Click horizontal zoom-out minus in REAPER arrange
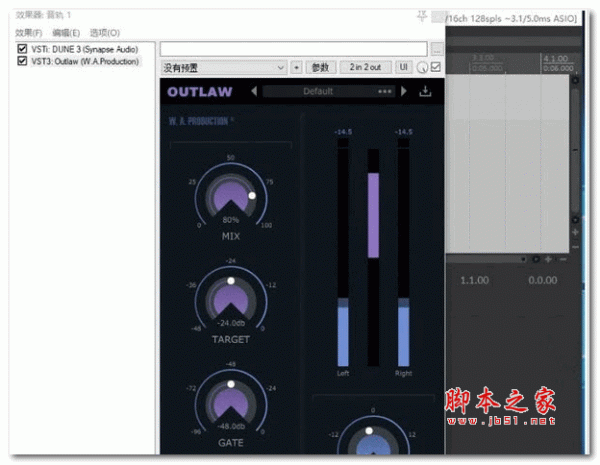The width and height of the screenshot is (600, 465). (x=563, y=259)
